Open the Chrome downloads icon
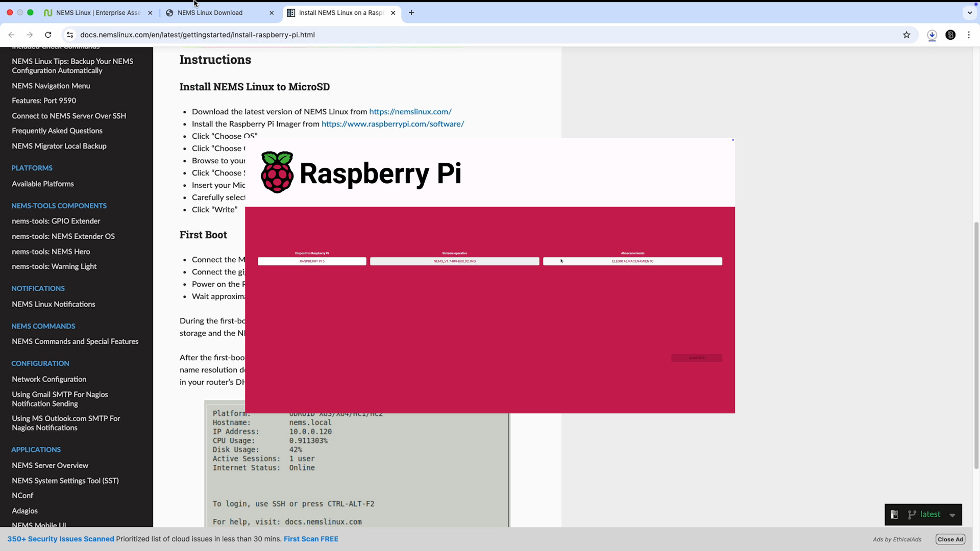This screenshot has height=551, width=980. (932, 35)
